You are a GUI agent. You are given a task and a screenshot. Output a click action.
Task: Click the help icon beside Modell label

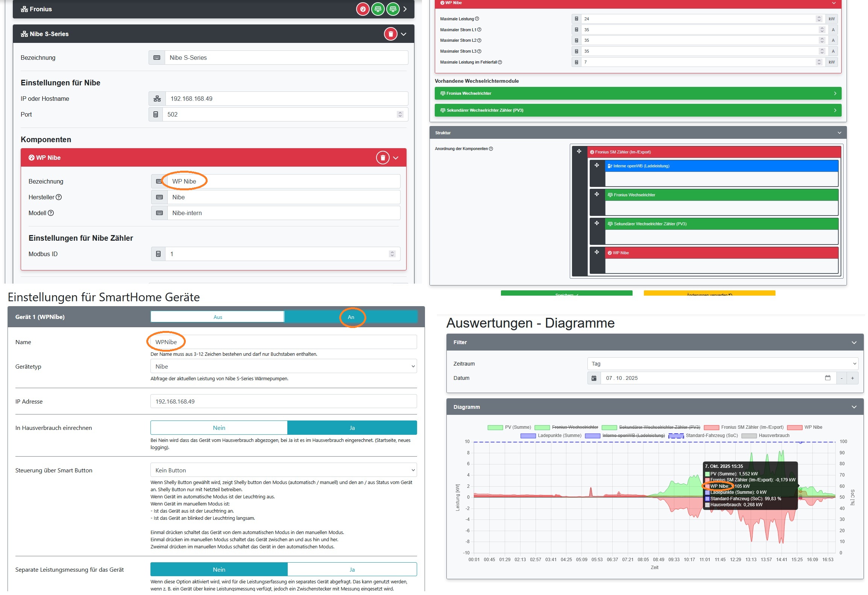coord(51,213)
